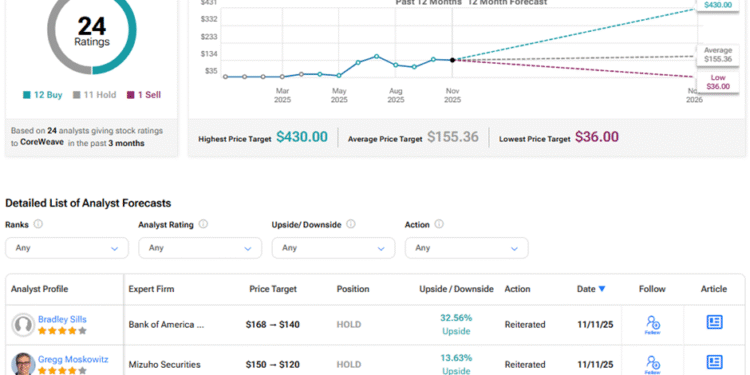Open the Action filter dropdown
This screenshot has width=750, height=375.
[466, 248]
